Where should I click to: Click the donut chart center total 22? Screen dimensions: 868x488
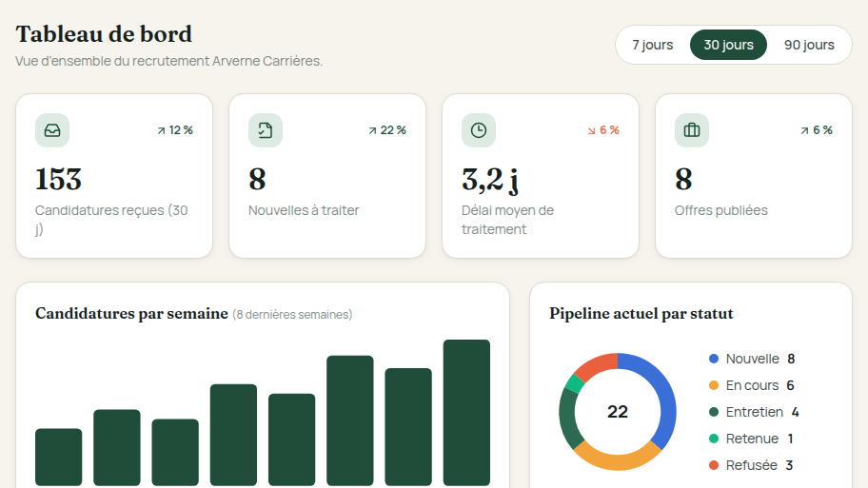pyautogui.click(x=618, y=412)
